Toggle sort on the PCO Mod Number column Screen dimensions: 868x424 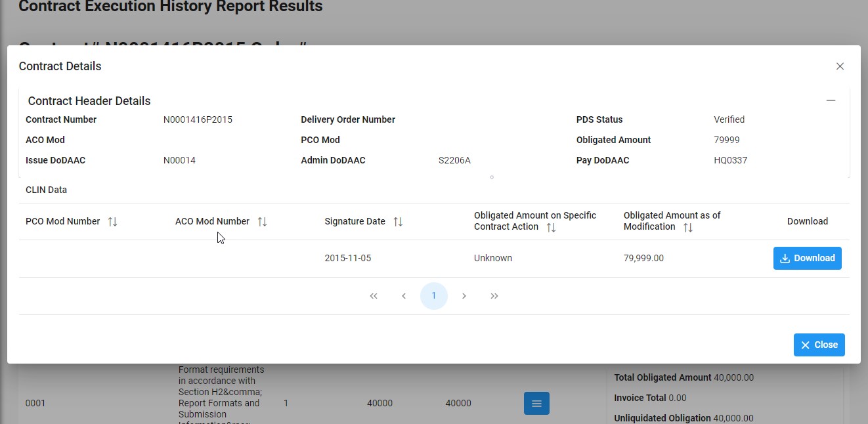tap(112, 221)
